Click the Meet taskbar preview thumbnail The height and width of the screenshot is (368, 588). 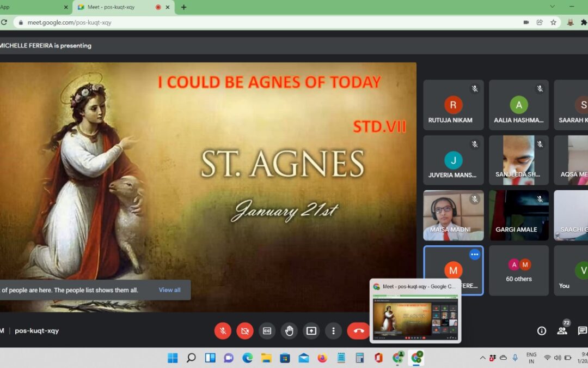[x=415, y=311]
